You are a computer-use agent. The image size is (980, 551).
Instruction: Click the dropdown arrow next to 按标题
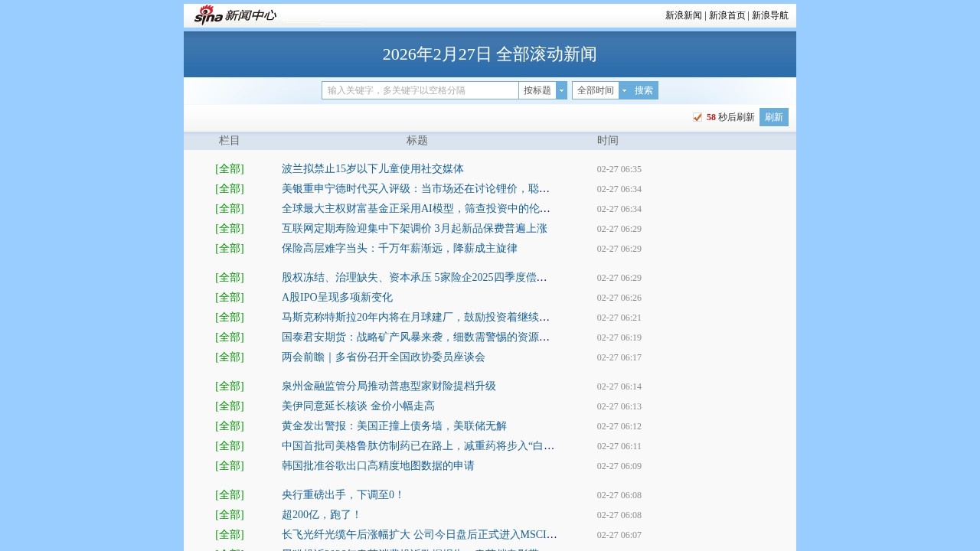561,90
